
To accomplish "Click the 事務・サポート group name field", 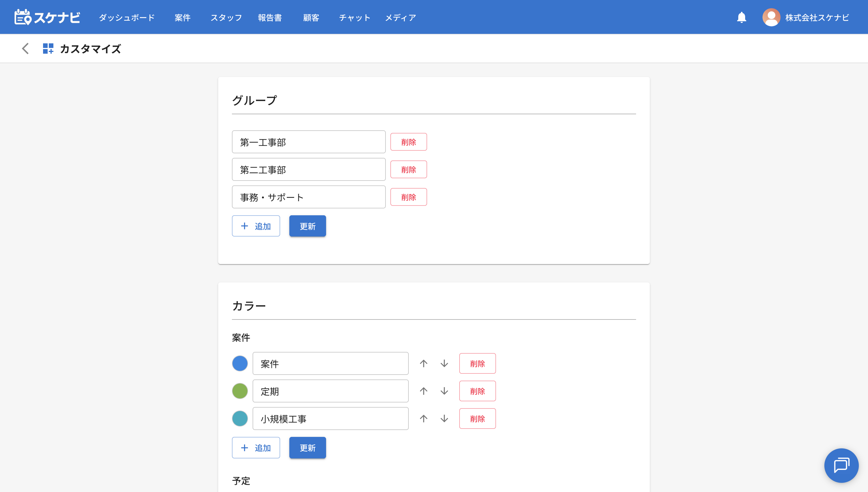I will pos(308,197).
